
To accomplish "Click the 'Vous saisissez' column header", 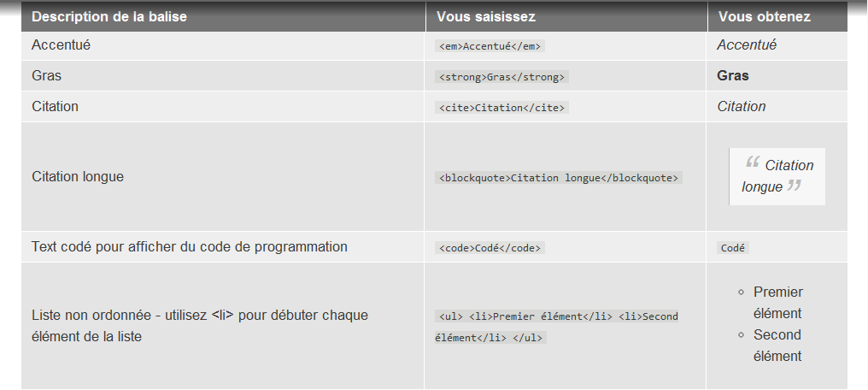I will pos(485,16).
